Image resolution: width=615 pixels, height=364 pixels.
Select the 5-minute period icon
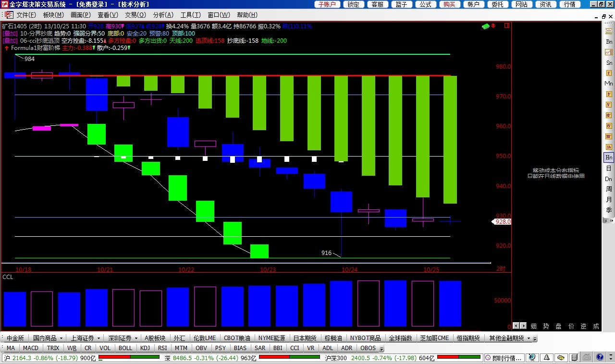(x=609, y=105)
